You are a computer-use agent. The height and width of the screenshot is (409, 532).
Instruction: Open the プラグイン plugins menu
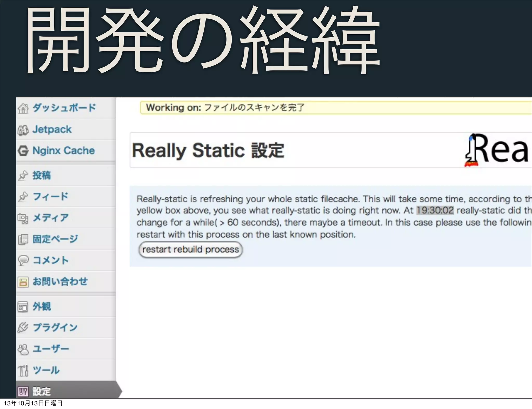(55, 328)
